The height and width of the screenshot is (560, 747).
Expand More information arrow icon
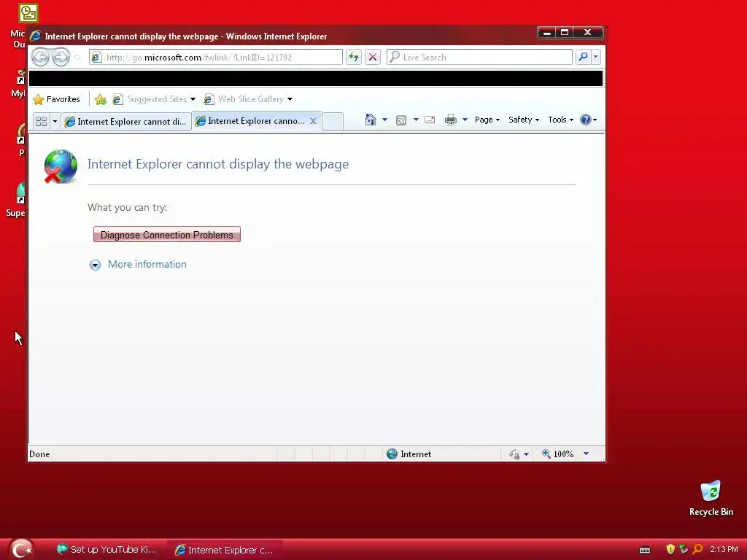[96, 265]
